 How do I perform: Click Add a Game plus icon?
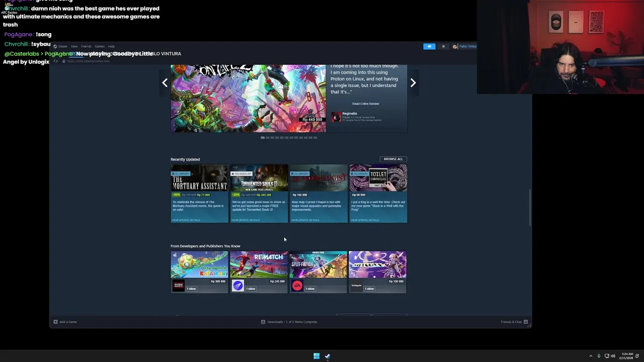55,322
